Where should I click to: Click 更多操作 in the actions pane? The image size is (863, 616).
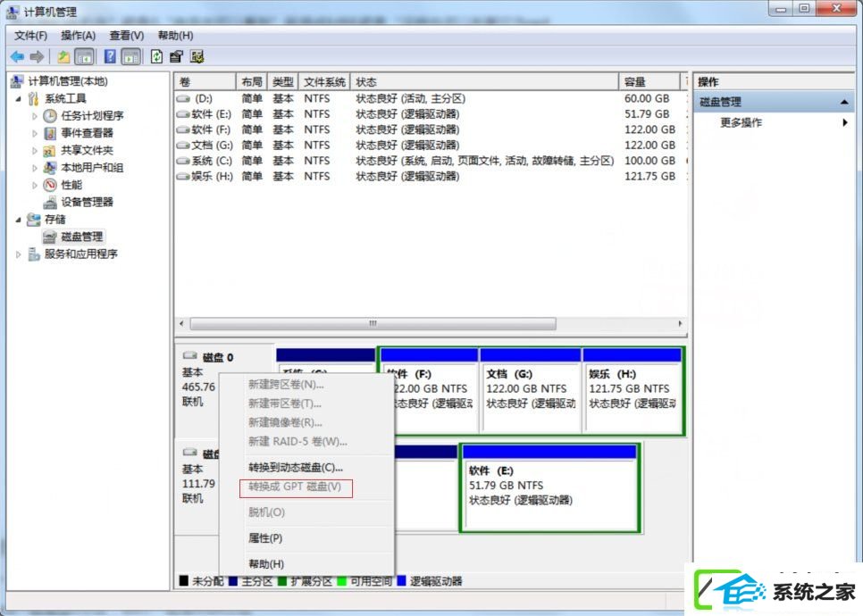pos(741,122)
